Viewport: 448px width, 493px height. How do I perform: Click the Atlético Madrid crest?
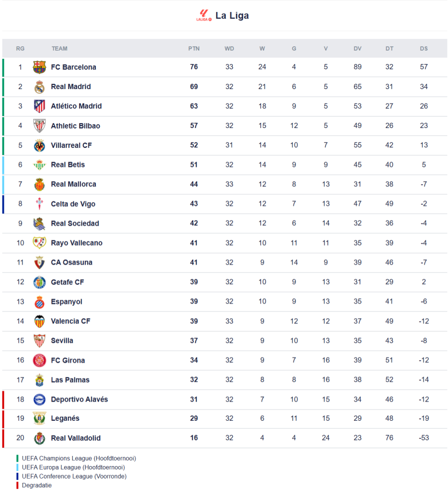(40, 106)
